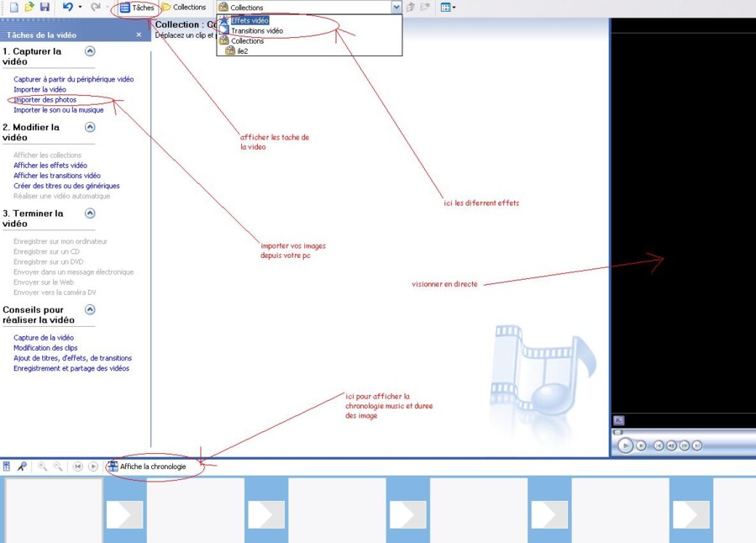The image size is (756, 543).
Task: Click 'Importer des photos' link
Action: pos(45,100)
